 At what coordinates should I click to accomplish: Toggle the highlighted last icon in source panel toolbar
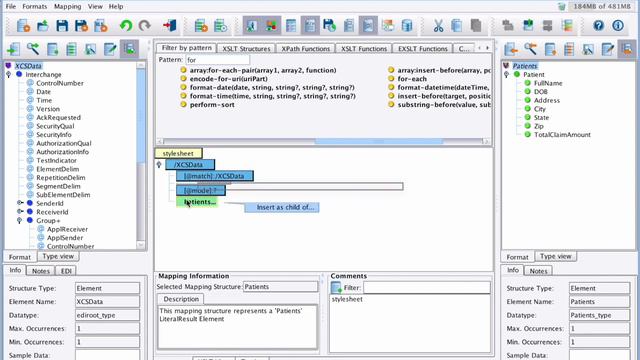(x=129, y=49)
